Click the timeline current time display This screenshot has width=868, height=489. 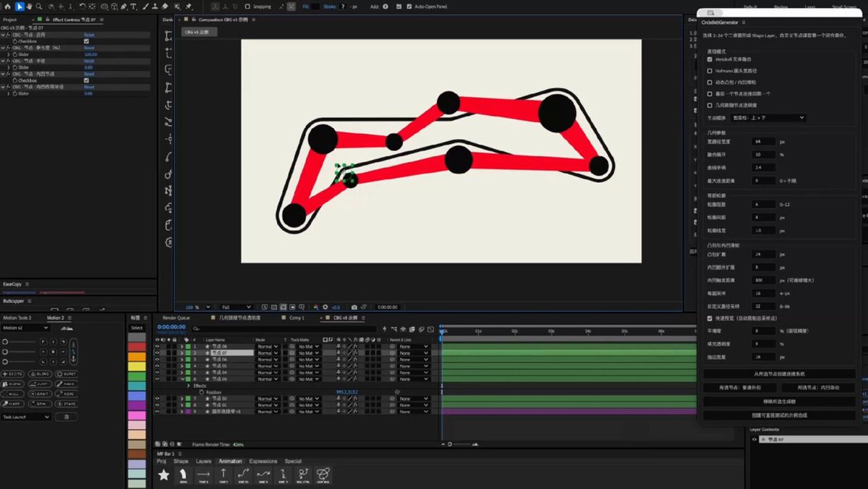coord(172,327)
